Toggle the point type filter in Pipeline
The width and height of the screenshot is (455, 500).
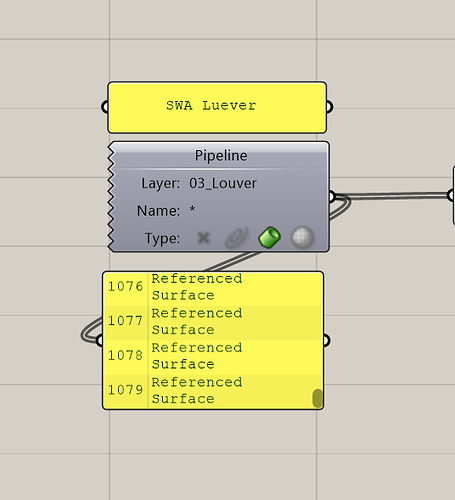[203, 238]
